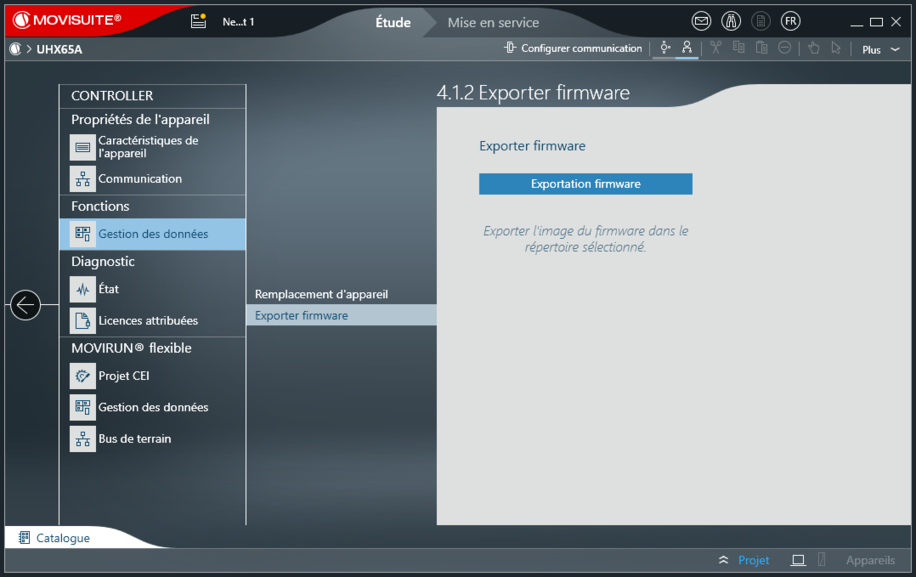The image size is (916, 577).
Task: Click the project notes icon beside Ne...t 1
Action: [x=198, y=21]
